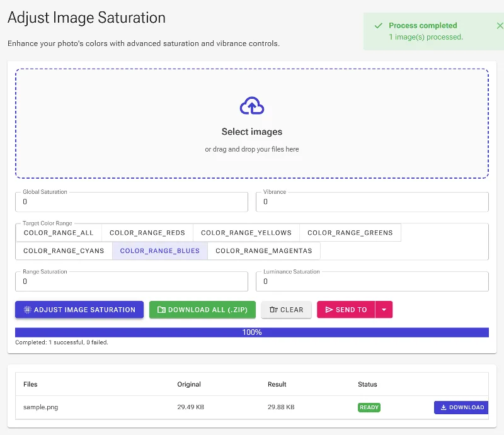Focus the Luminance Saturation field
Image resolution: width=504 pixels, height=435 pixels.
click(x=372, y=281)
